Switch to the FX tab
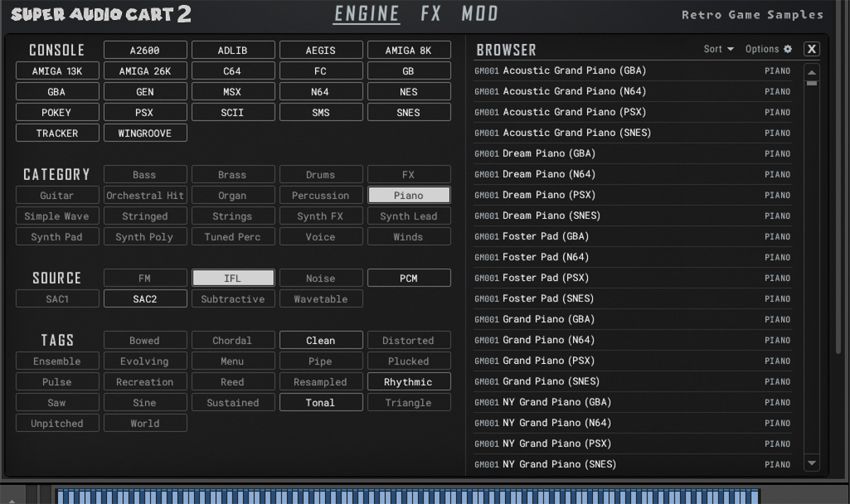850x504 pixels. coord(431,13)
